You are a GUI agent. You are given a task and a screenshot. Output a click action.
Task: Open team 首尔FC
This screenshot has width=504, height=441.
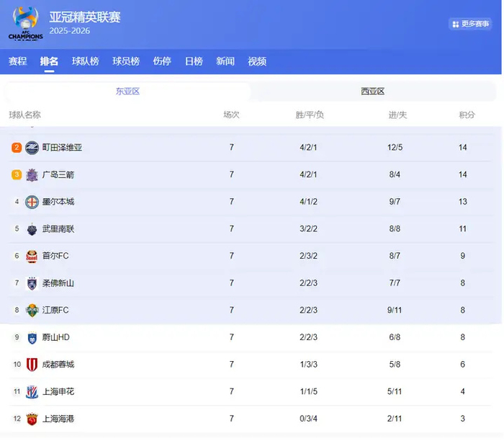(55, 256)
